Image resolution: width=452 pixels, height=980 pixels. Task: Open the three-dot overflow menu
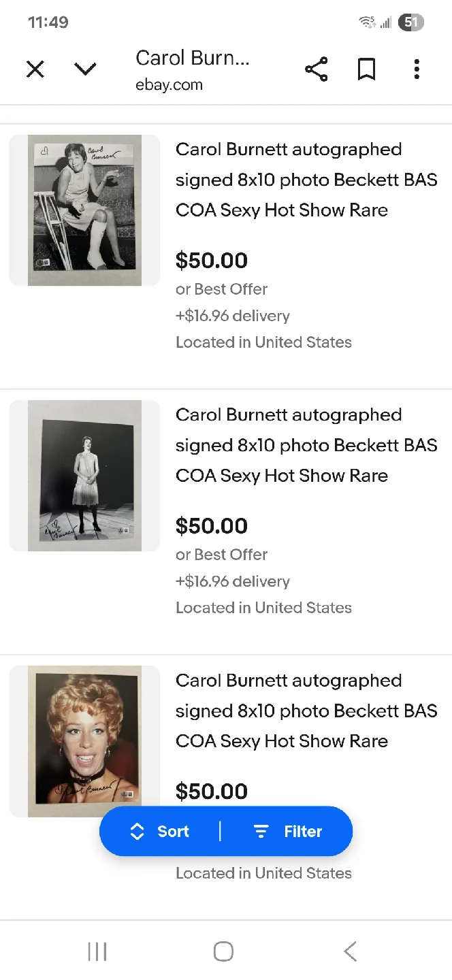[x=417, y=69]
